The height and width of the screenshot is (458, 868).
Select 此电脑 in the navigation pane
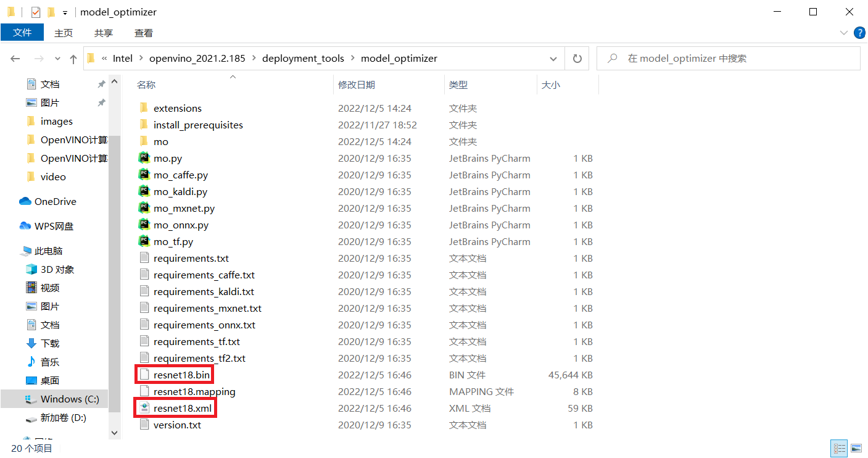click(x=41, y=251)
